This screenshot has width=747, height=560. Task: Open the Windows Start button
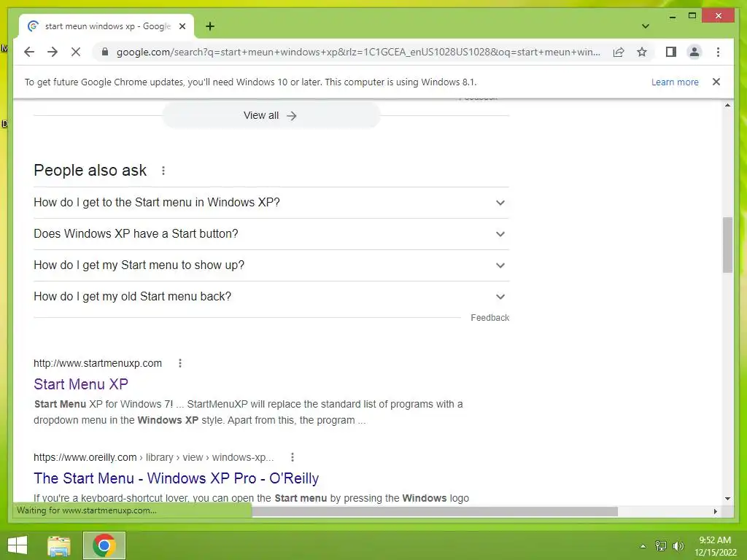[x=18, y=545]
